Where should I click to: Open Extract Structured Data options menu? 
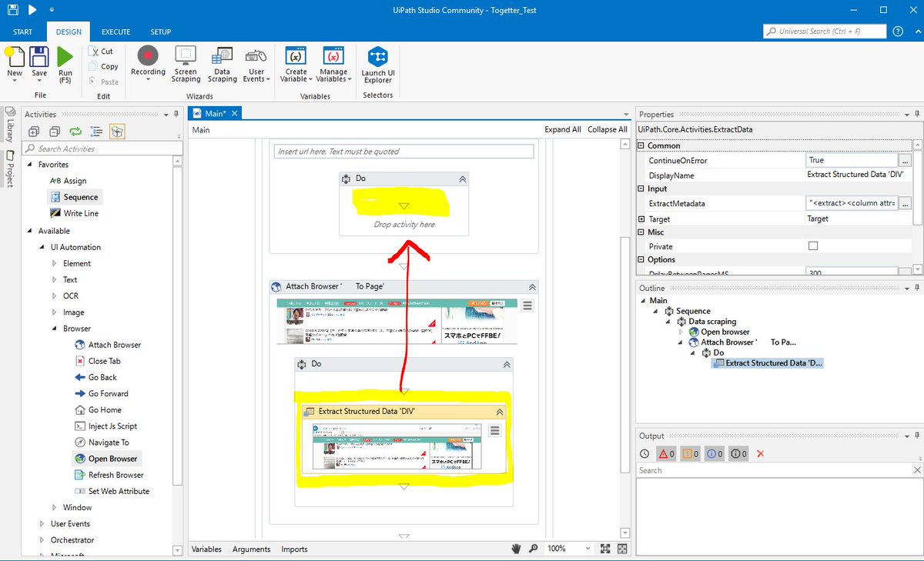(495, 431)
